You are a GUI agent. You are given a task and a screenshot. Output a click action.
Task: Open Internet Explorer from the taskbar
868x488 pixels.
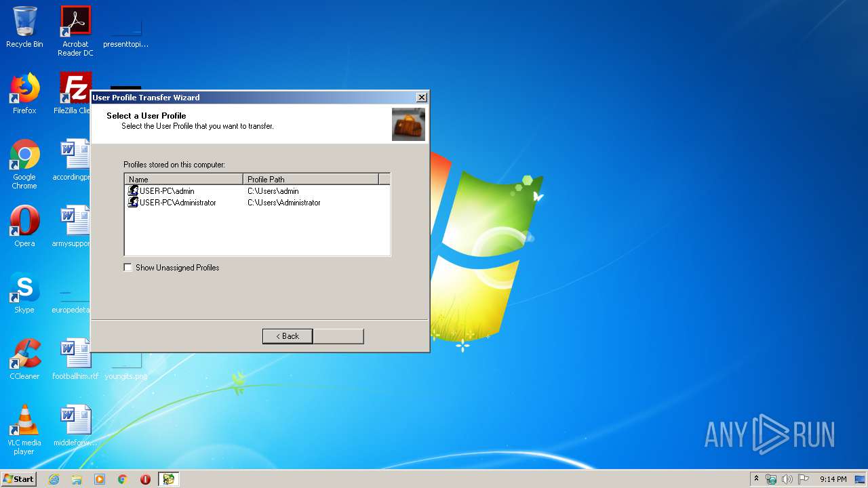54,479
